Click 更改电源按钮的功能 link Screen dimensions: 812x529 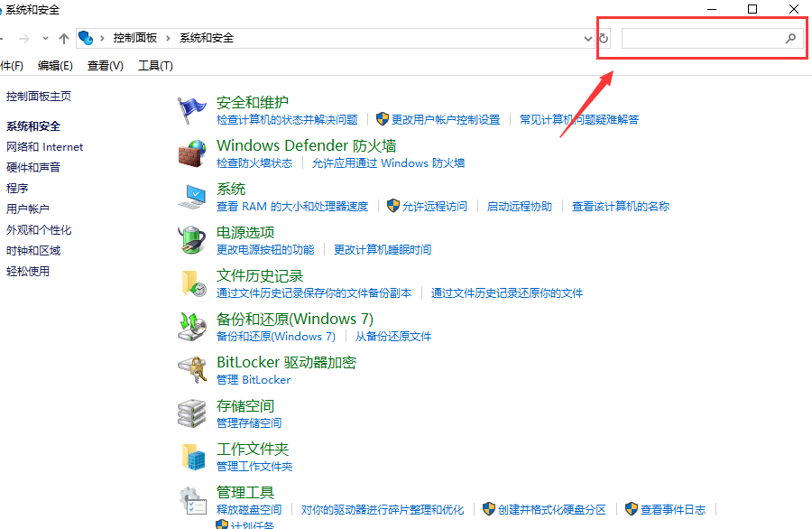point(265,250)
